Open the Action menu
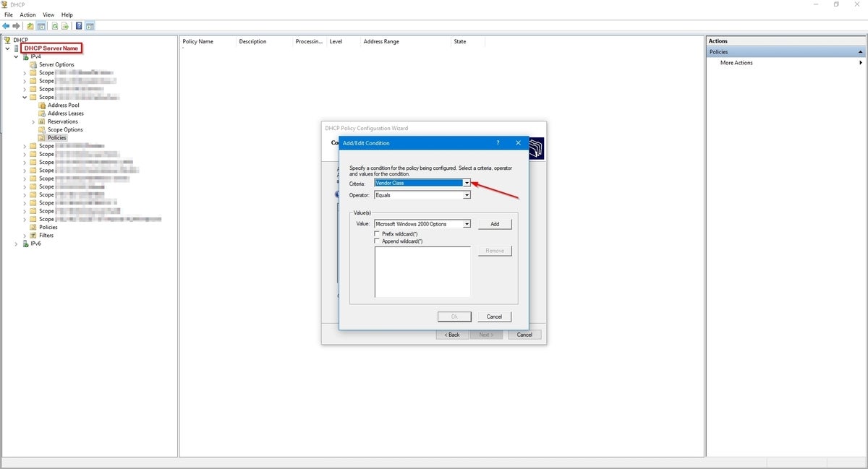This screenshot has height=469, width=868. [x=27, y=14]
